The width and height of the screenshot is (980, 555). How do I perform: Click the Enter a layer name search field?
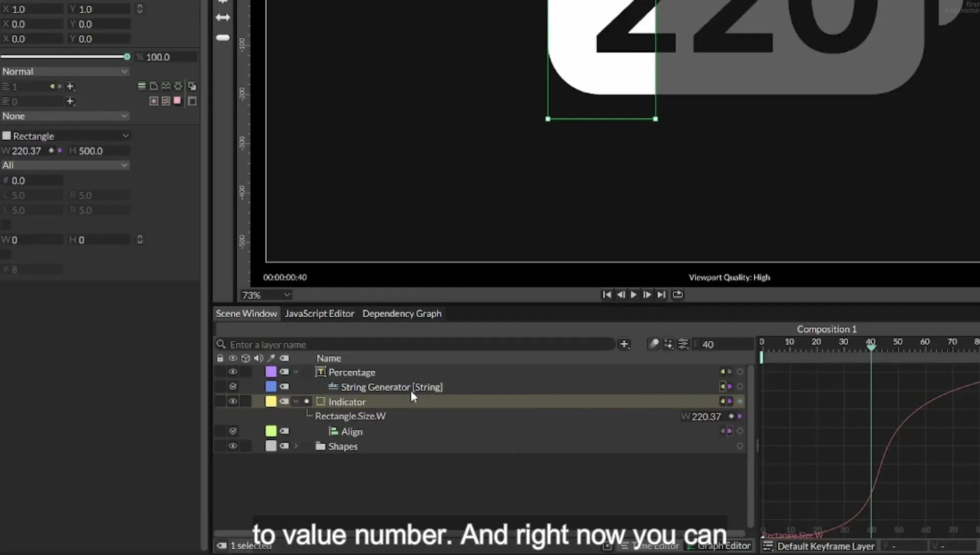pos(416,344)
